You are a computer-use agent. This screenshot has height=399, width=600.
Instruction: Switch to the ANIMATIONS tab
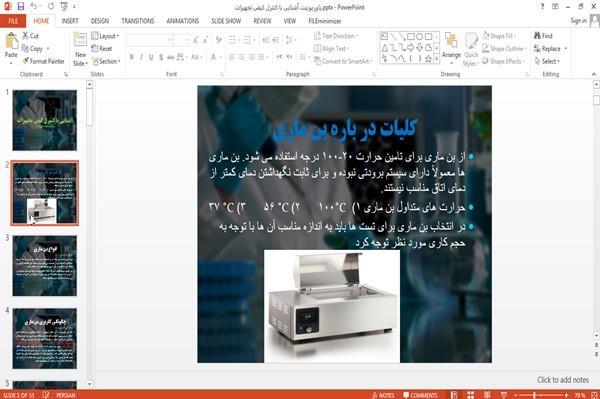coord(183,21)
